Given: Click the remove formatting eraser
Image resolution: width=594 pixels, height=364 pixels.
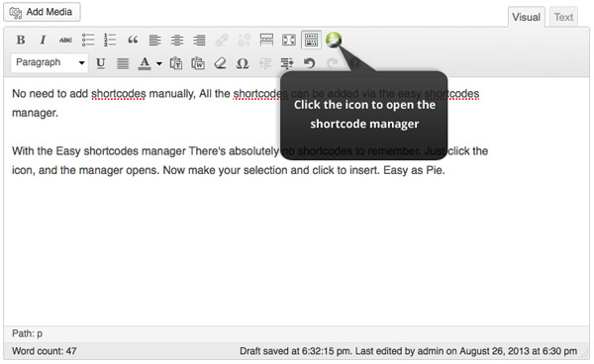Looking at the screenshot, I should coord(220,63).
